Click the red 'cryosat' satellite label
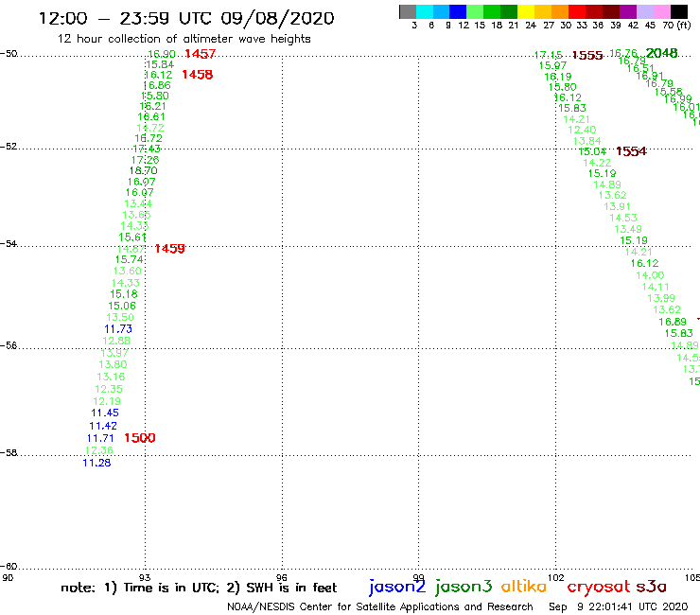Viewport: 700px width, 615px height. [599, 588]
